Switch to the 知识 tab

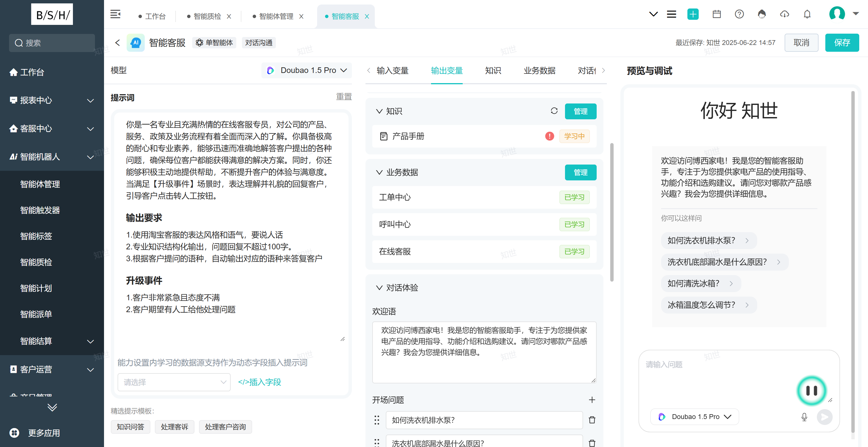(x=493, y=70)
